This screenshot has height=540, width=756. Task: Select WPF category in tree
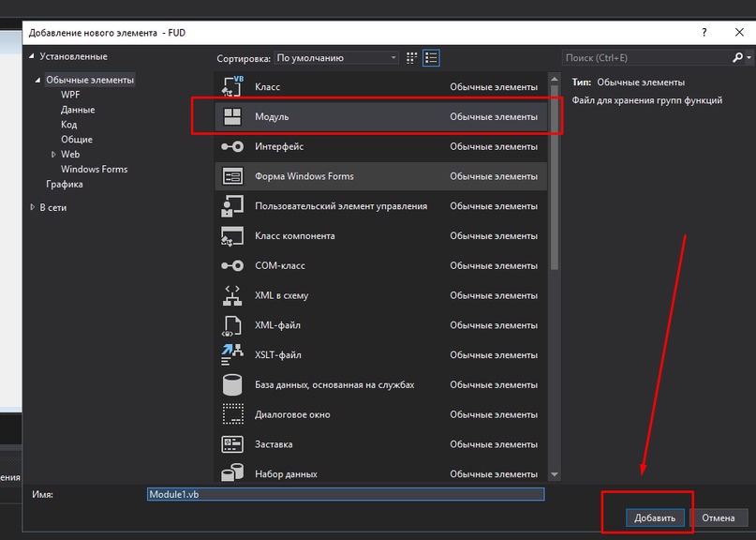tap(70, 95)
